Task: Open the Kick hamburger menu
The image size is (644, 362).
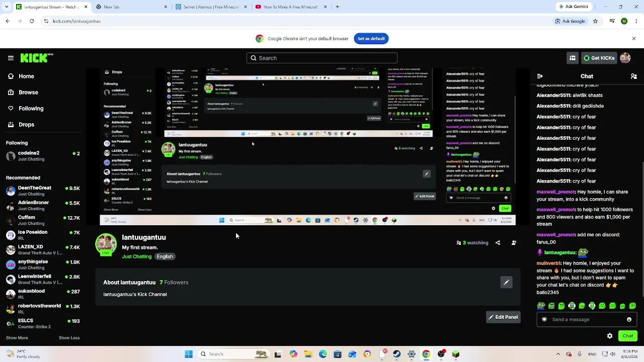Action: click(x=11, y=58)
